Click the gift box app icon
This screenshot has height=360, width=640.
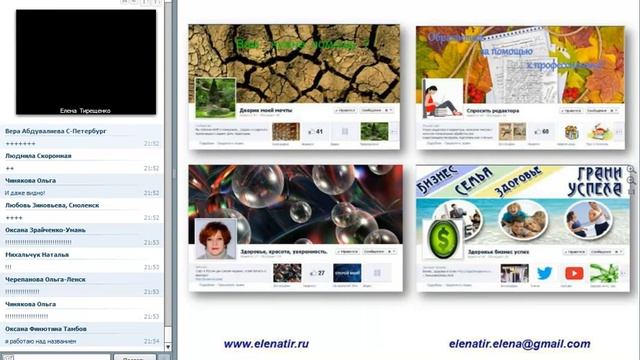coord(571,132)
